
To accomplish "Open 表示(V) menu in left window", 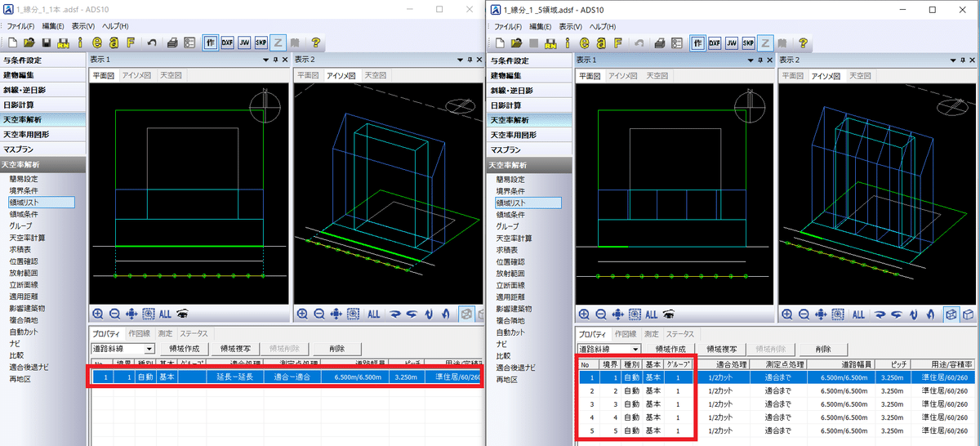I will [83, 27].
